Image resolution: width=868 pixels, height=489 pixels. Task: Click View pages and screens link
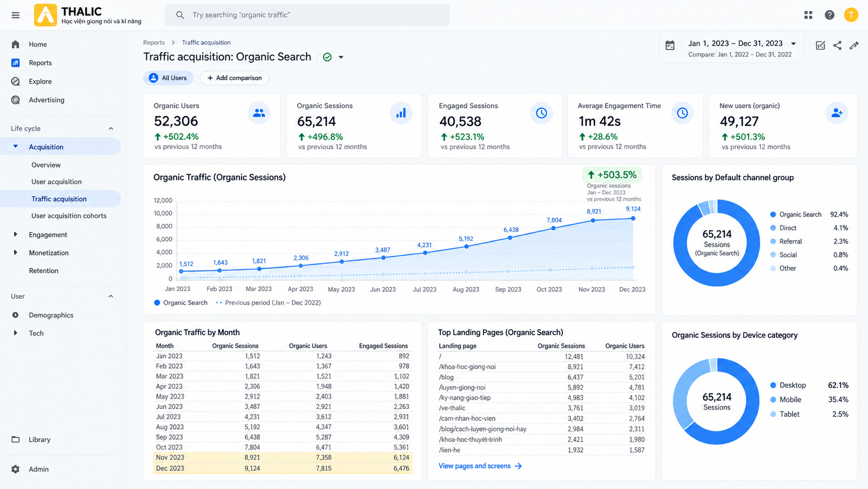[x=480, y=466]
